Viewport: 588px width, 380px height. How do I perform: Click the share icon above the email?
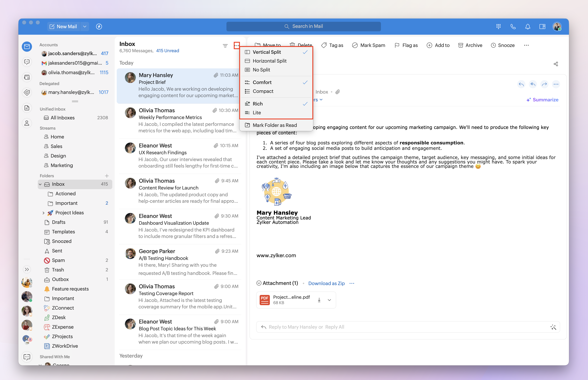pyautogui.click(x=556, y=64)
